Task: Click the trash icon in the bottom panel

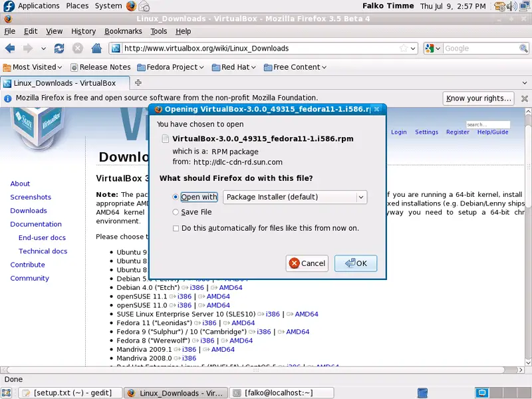Action: (x=422, y=393)
